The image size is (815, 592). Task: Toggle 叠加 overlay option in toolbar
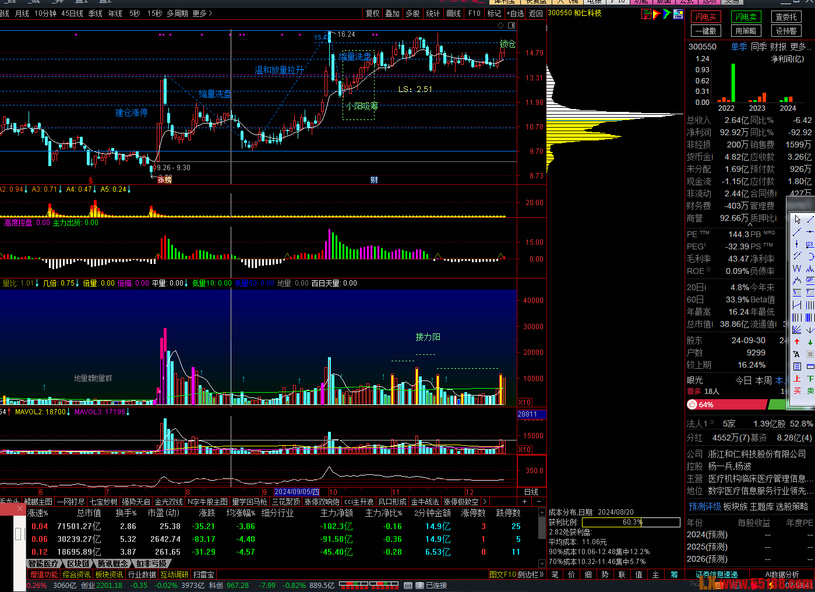pyautogui.click(x=392, y=14)
